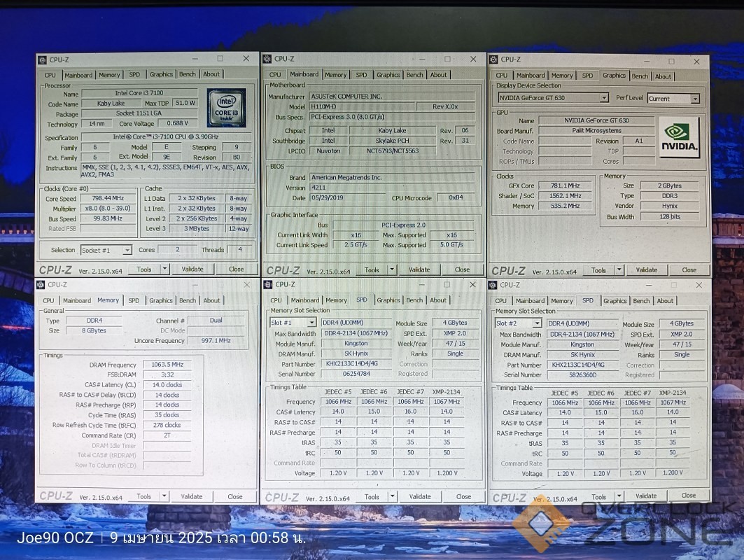744x560 pixels.
Task: Click the NVIDIA logo in Graphics window
Action: tap(678, 136)
